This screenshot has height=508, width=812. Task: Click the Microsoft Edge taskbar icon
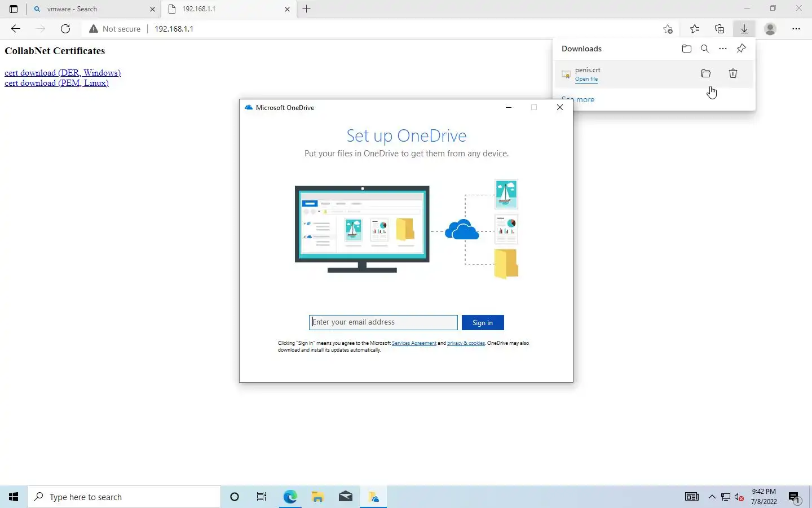[x=290, y=497]
